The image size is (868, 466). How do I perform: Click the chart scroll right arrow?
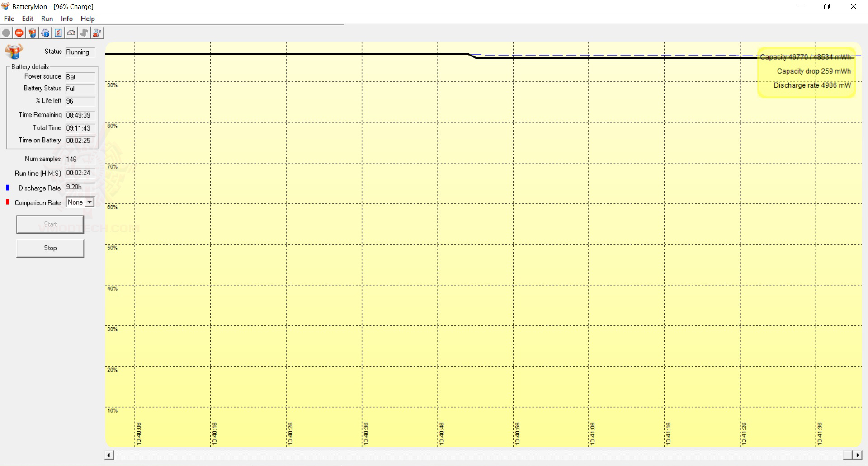(857, 455)
